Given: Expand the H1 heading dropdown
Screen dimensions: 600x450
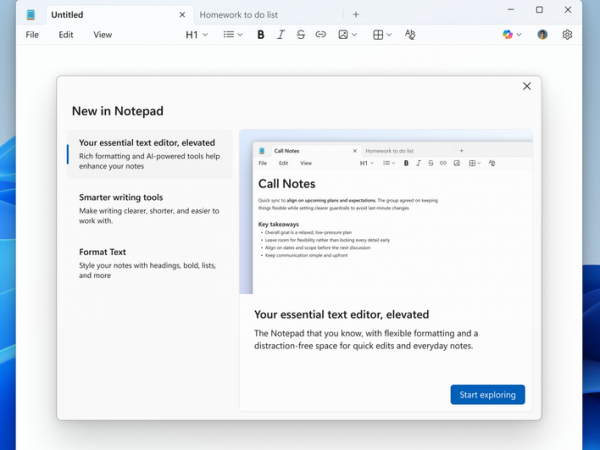Looking at the screenshot, I should (x=197, y=35).
